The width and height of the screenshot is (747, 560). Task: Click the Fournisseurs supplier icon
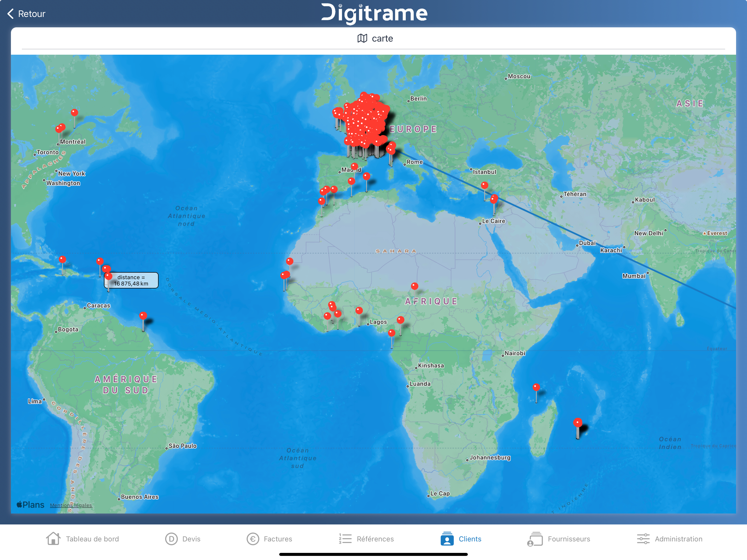point(535,539)
